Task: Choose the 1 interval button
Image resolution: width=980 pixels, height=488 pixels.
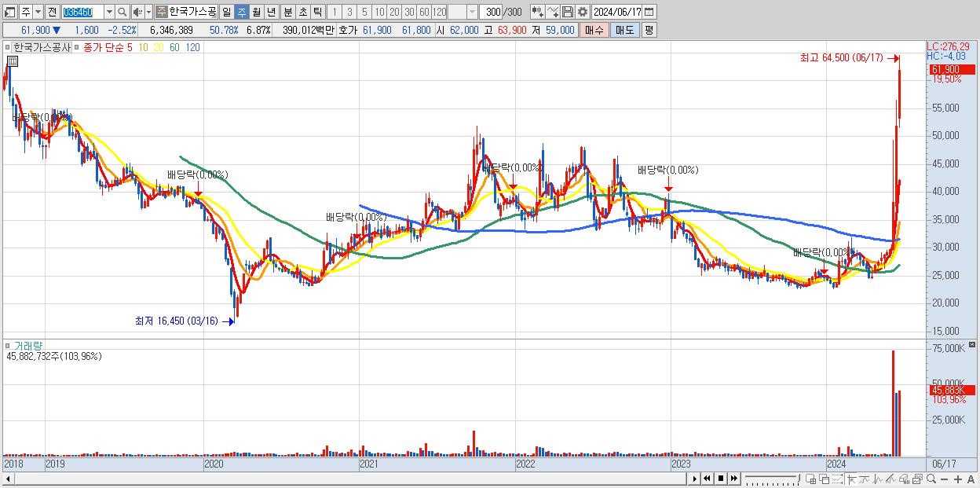Action: (x=334, y=12)
